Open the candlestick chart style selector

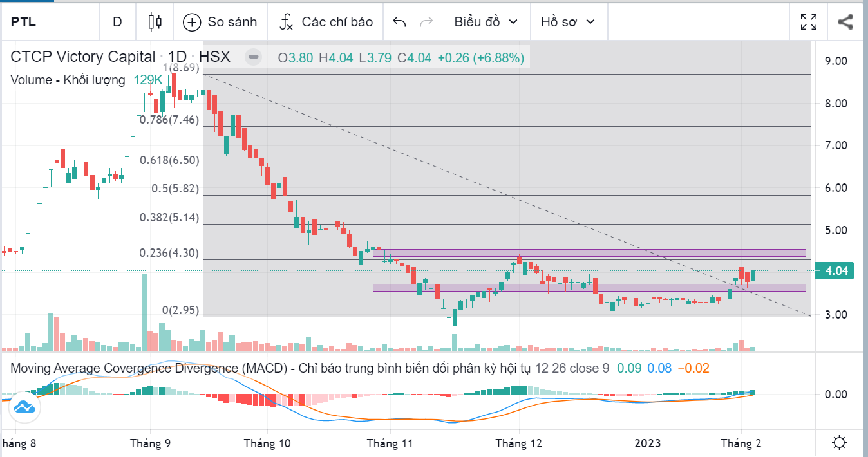coord(155,21)
